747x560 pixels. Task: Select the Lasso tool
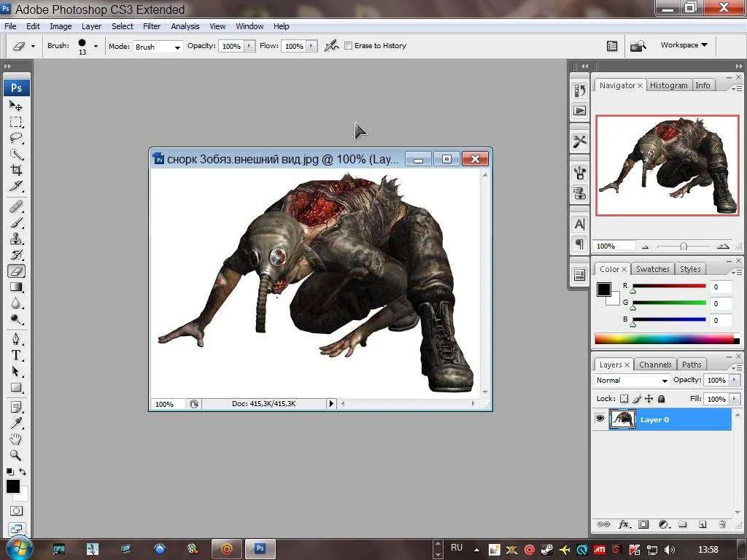point(16,138)
